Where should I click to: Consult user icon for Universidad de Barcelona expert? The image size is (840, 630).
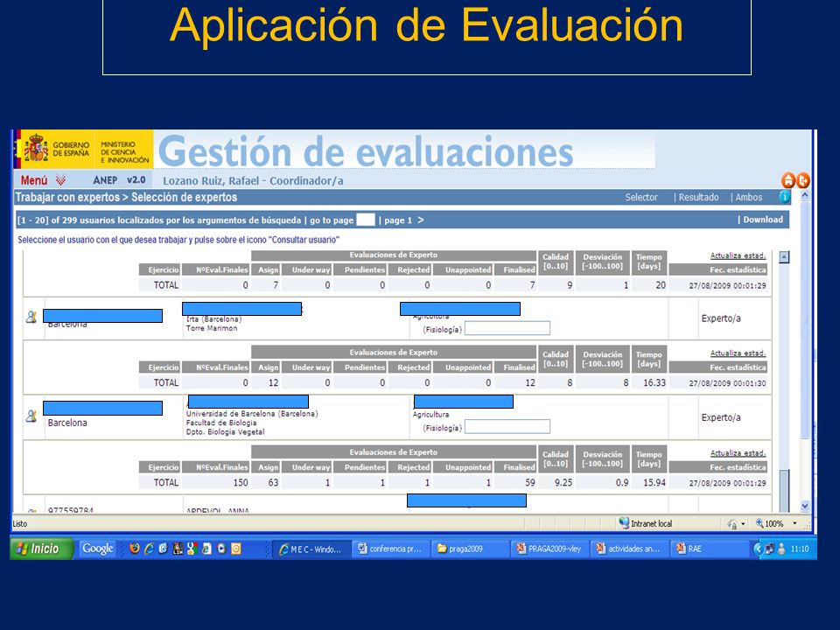point(31,415)
